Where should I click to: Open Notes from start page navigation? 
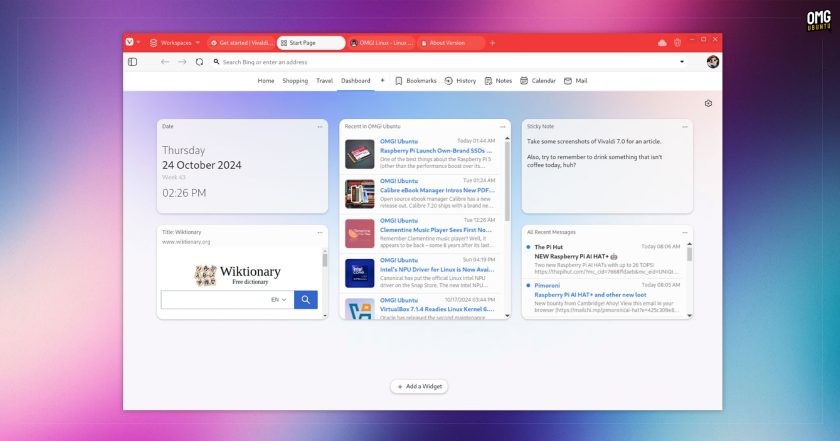(x=498, y=81)
